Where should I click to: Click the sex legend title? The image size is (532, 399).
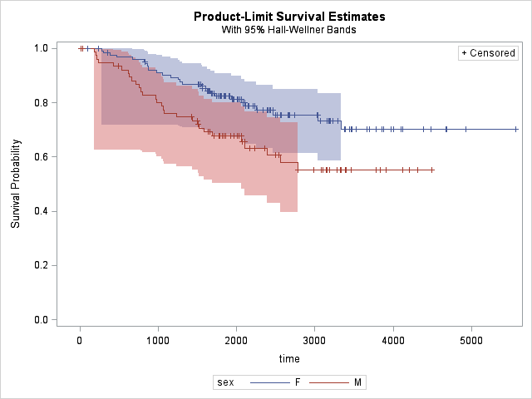(x=224, y=383)
